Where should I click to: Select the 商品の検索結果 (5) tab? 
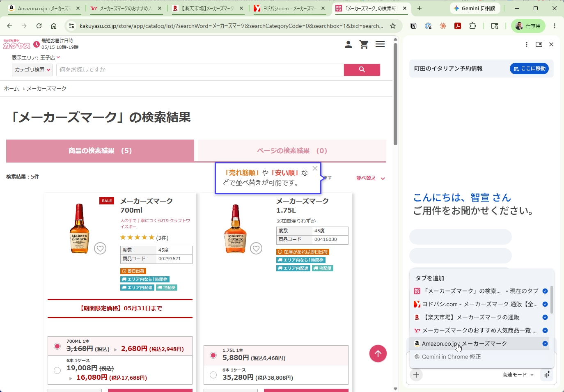click(x=100, y=151)
